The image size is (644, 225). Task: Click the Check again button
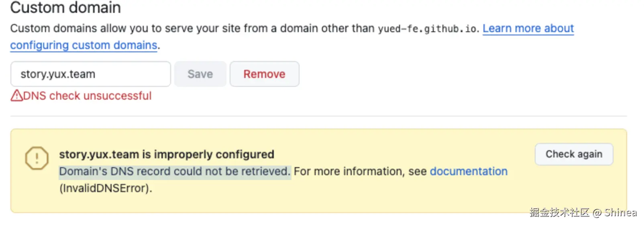tap(574, 154)
